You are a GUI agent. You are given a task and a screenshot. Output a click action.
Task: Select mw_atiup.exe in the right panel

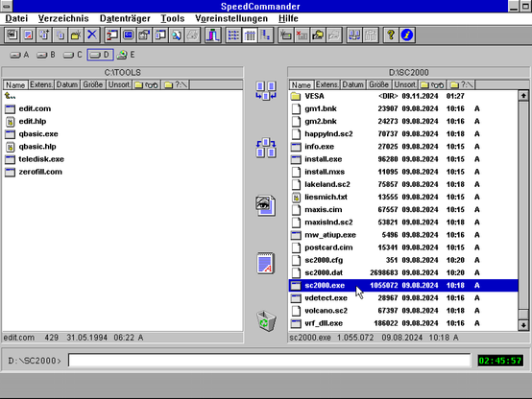click(x=403, y=235)
